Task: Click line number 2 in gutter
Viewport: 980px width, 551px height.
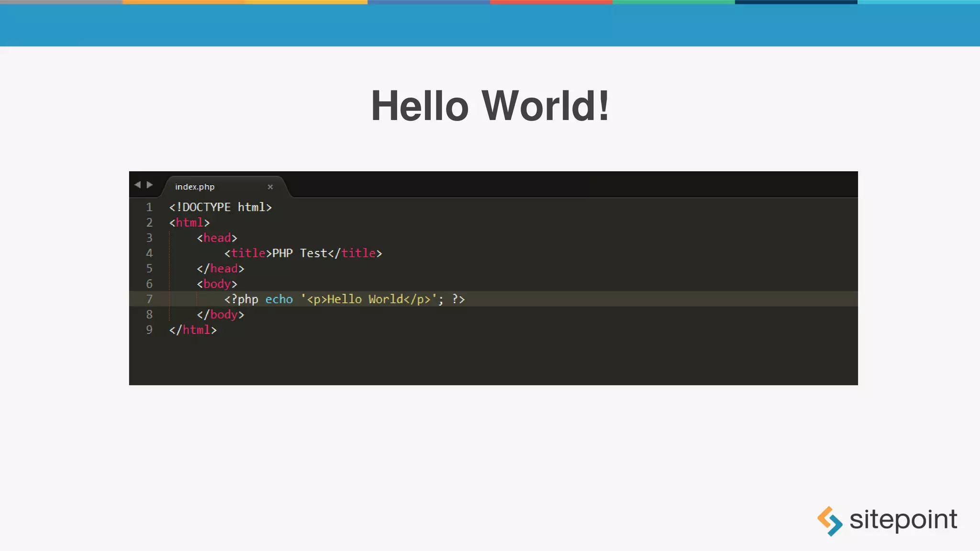Action: pos(149,222)
